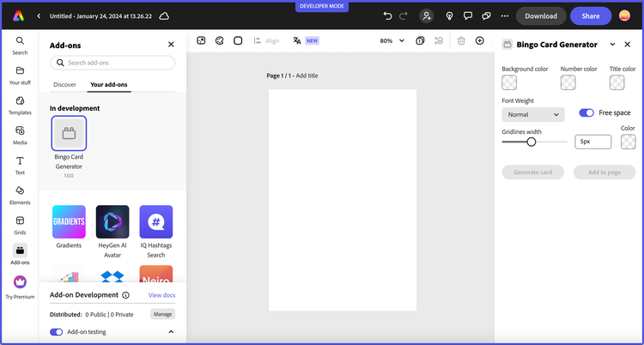644x345 pixels.
Task: Click the Download button
Action: (x=541, y=16)
